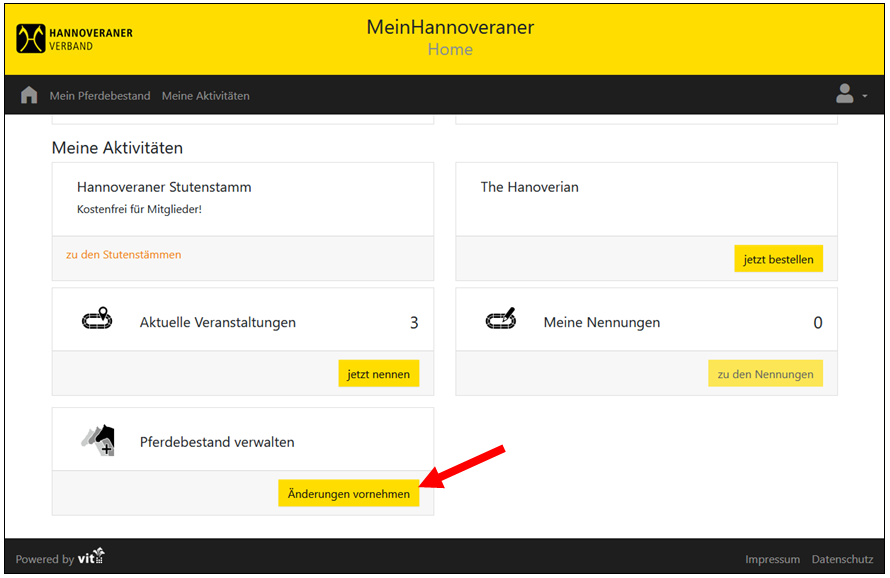Follow the zu den Stutenstämmen link
890x578 pixels.
[124, 254]
